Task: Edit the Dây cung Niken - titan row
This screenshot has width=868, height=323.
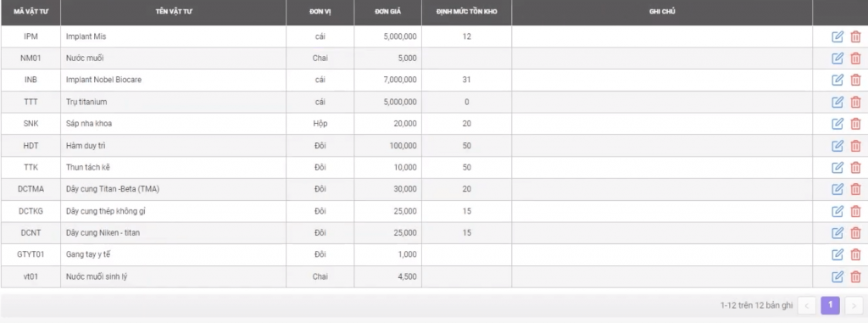Action: point(837,232)
